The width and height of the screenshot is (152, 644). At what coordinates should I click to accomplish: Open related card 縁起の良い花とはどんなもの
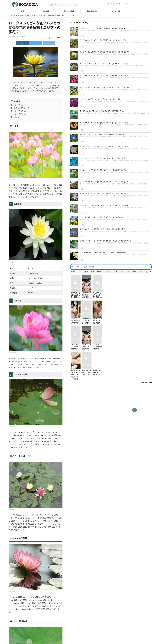click(x=75, y=286)
